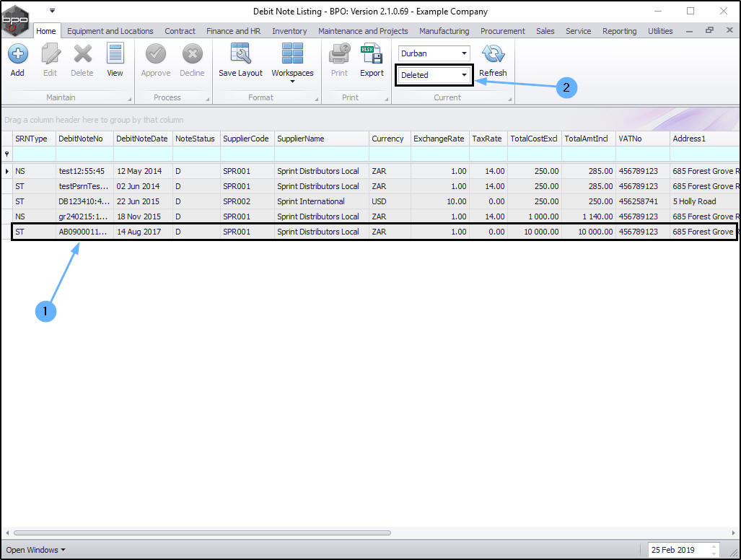
Task: Open the View icon in Maintain group
Action: click(115, 54)
